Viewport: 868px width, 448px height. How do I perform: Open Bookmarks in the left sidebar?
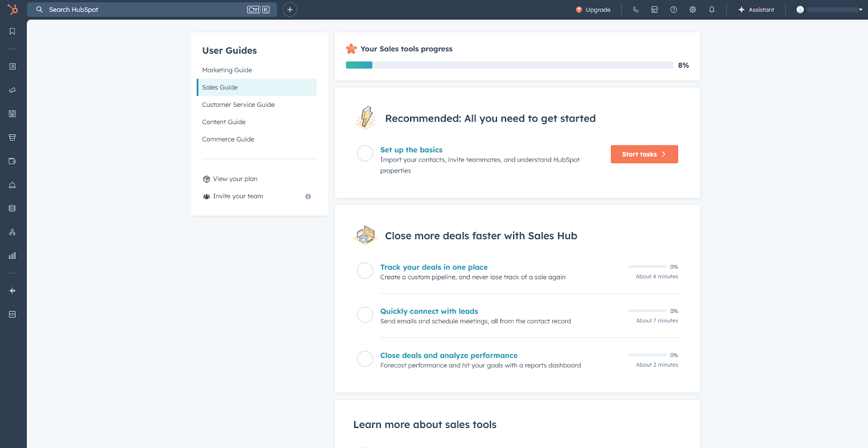point(12,31)
